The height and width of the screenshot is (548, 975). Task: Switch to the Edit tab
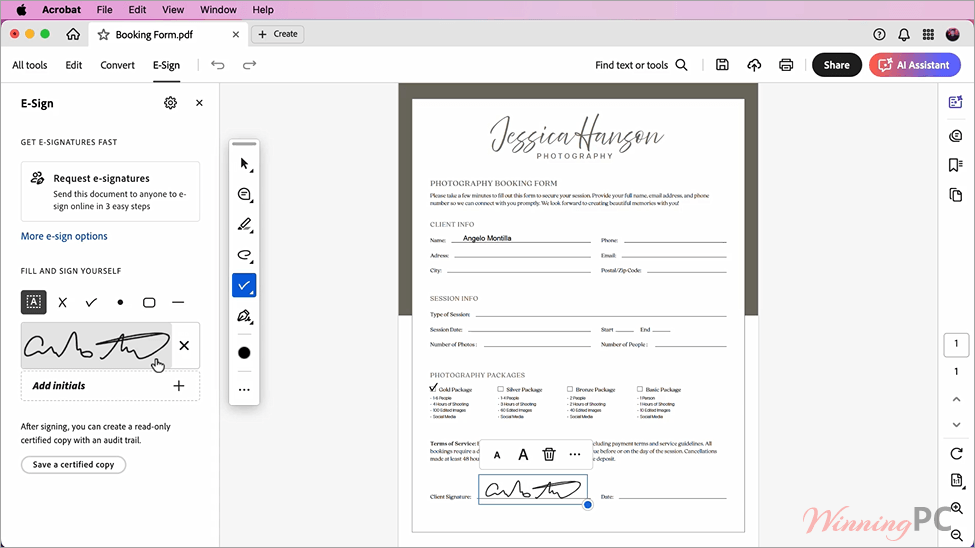click(73, 65)
